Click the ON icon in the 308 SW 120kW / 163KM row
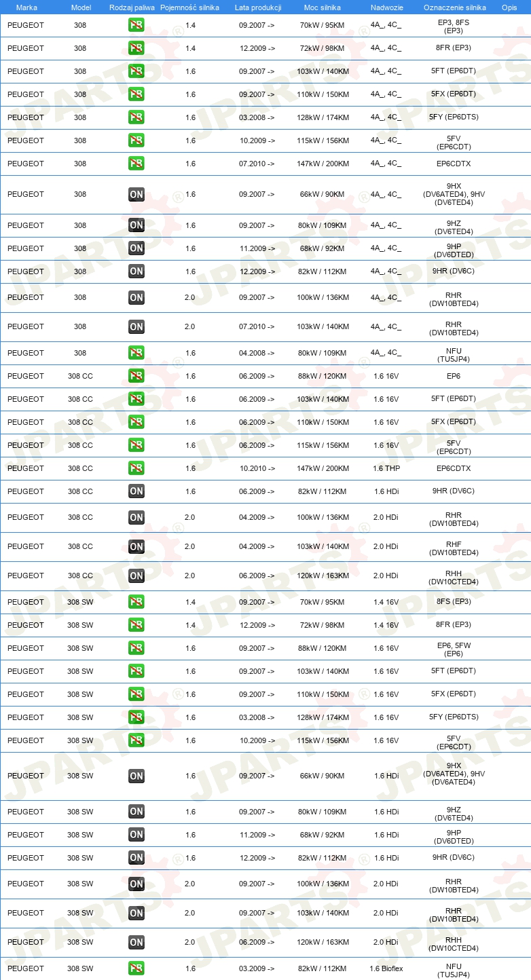The image size is (531, 980). 136,942
